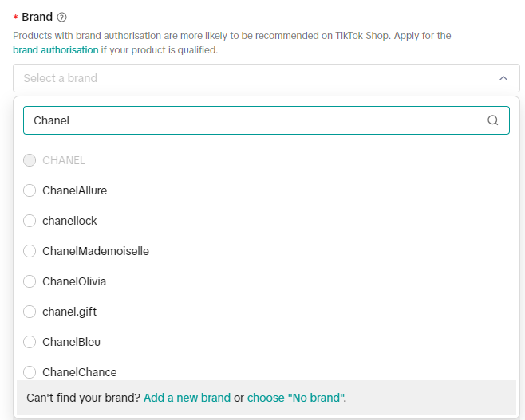Click the ChanelAllure label text
525x420 pixels.
[x=74, y=190]
